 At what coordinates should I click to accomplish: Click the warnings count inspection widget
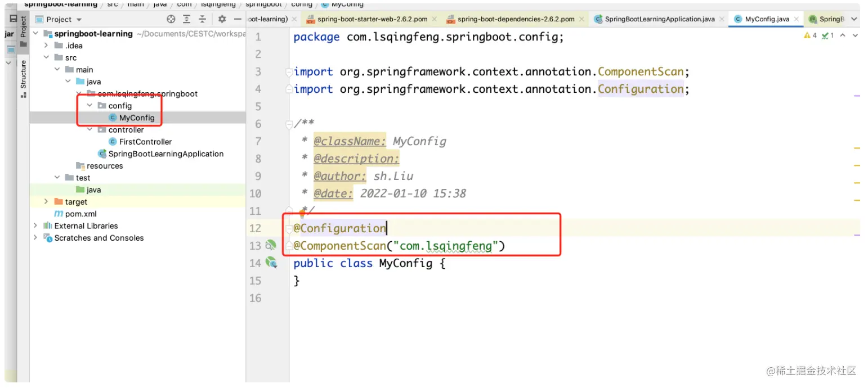point(811,35)
